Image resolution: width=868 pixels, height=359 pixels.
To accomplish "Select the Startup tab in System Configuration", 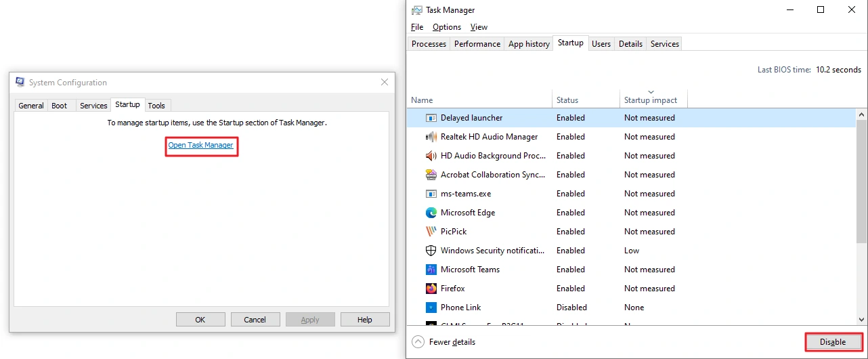I will tap(127, 104).
